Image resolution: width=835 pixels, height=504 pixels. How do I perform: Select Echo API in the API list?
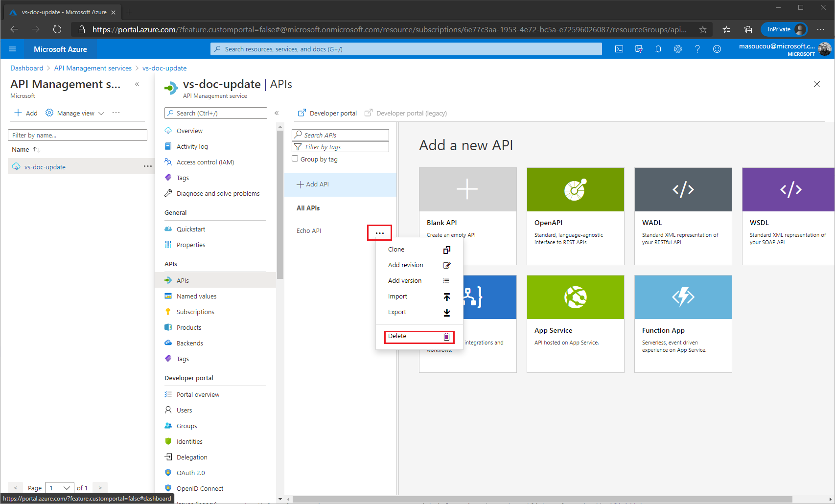pyautogui.click(x=309, y=230)
